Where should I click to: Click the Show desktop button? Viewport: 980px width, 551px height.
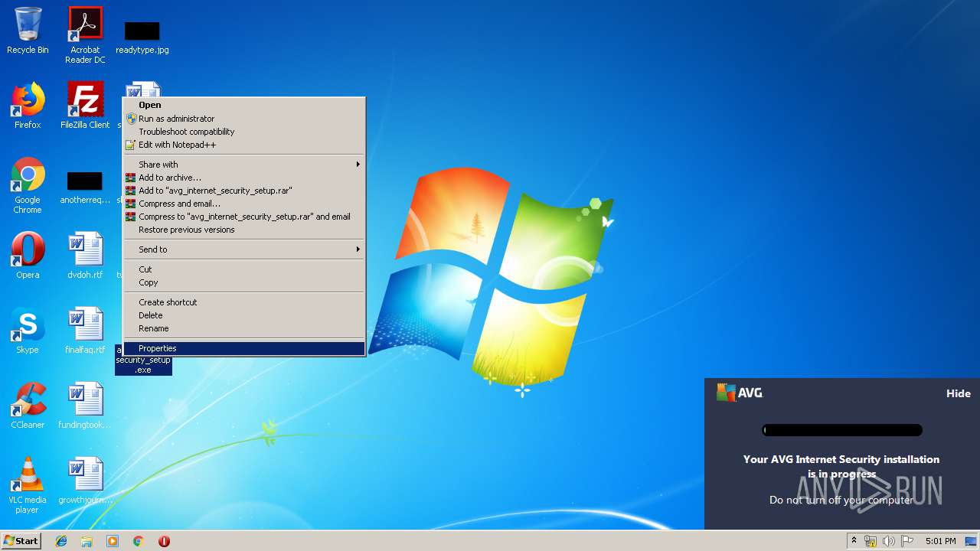(x=971, y=541)
